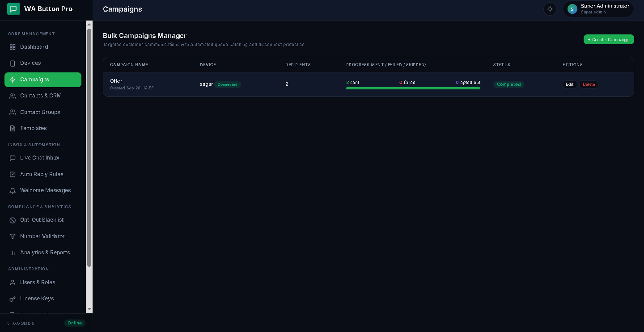Click the Opt-Out Blacklist ban icon
The image size is (644, 332).
click(x=13, y=220)
